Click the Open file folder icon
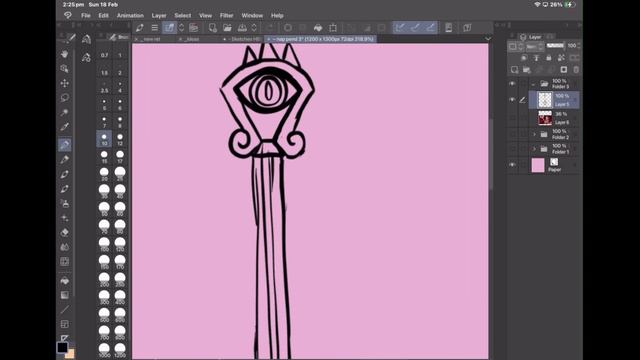The width and height of the screenshot is (640, 360). [x=227, y=28]
